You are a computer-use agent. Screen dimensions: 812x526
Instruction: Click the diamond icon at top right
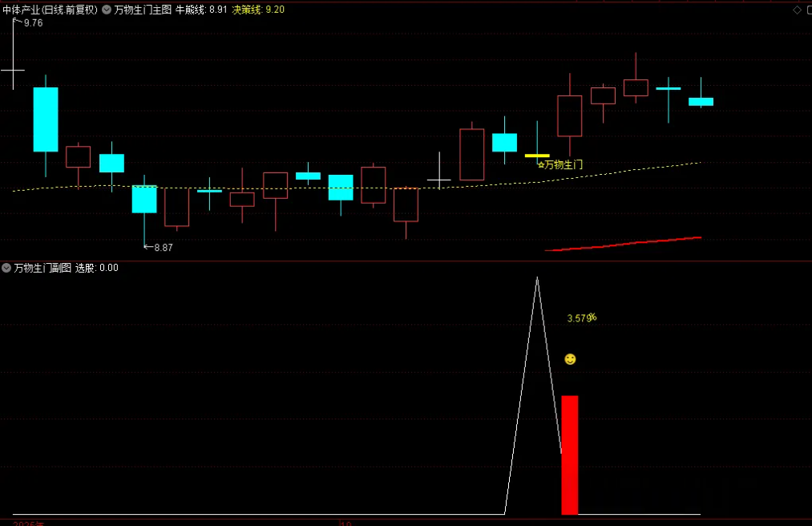[x=797, y=10]
